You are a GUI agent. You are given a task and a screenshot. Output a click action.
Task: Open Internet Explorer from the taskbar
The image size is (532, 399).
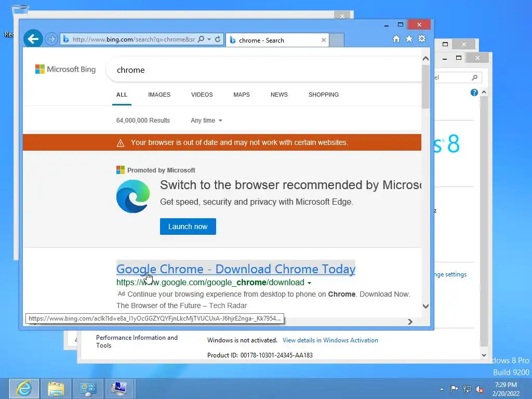pyautogui.click(x=24, y=389)
